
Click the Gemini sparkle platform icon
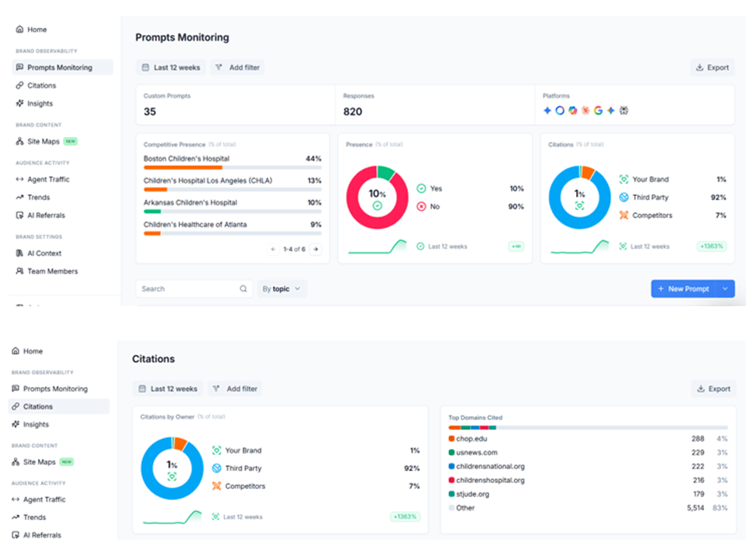pos(611,110)
